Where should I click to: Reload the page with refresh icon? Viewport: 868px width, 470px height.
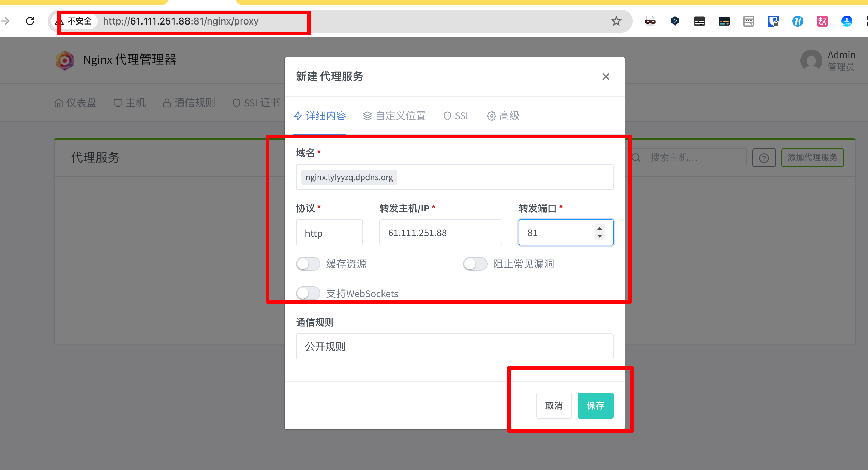coord(30,21)
